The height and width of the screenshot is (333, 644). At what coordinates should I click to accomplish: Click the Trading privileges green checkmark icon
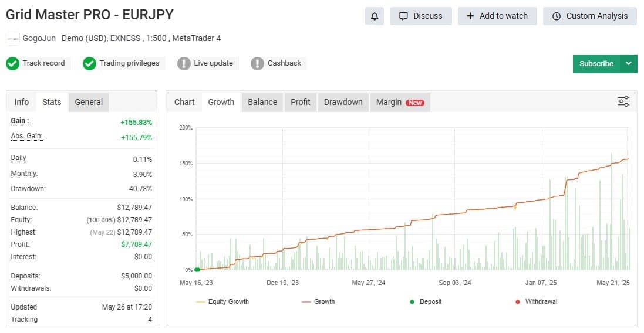coord(89,63)
